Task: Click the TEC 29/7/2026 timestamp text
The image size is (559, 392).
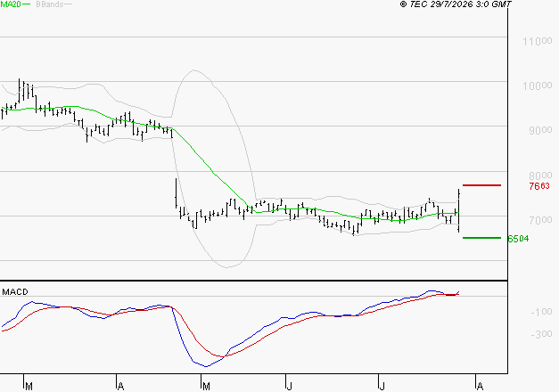Action: point(456,4)
